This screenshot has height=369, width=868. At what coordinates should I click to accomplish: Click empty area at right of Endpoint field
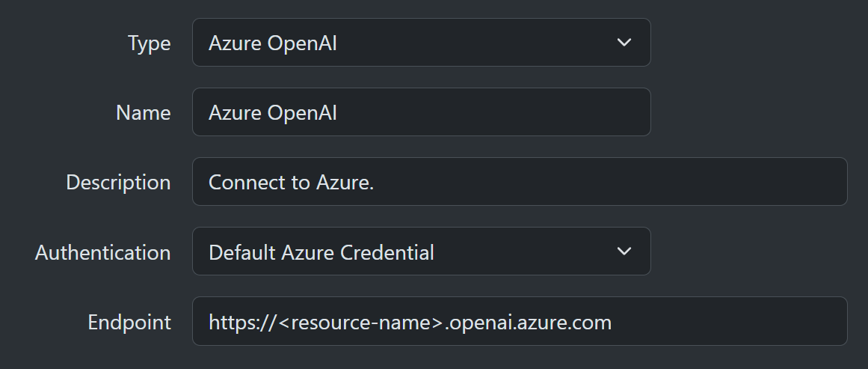point(748,322)
